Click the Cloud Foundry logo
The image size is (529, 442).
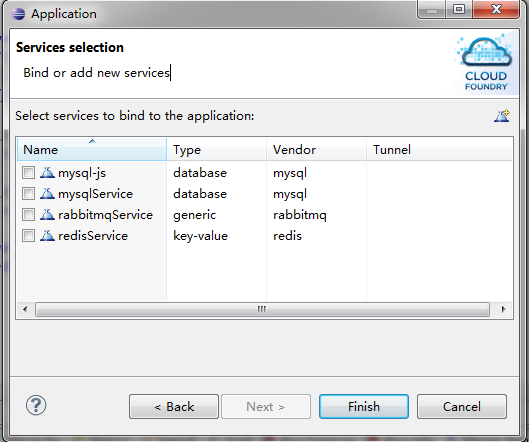484,63
